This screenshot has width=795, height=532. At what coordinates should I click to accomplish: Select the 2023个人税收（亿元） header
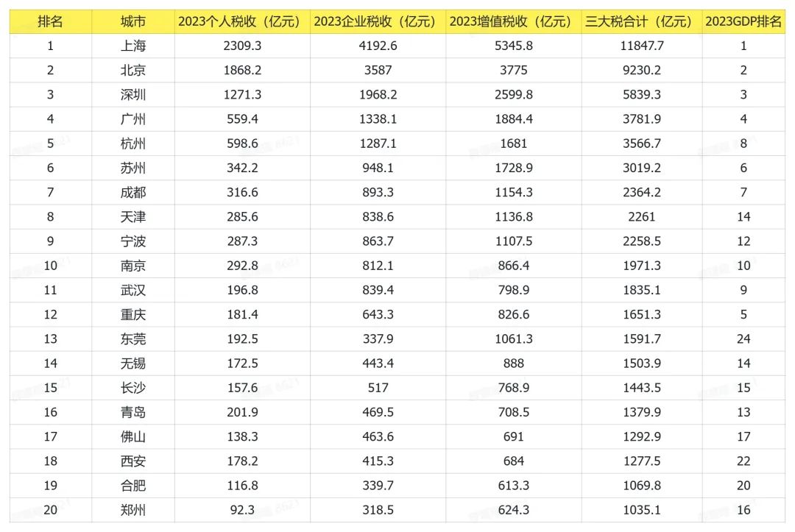point(242,21)
